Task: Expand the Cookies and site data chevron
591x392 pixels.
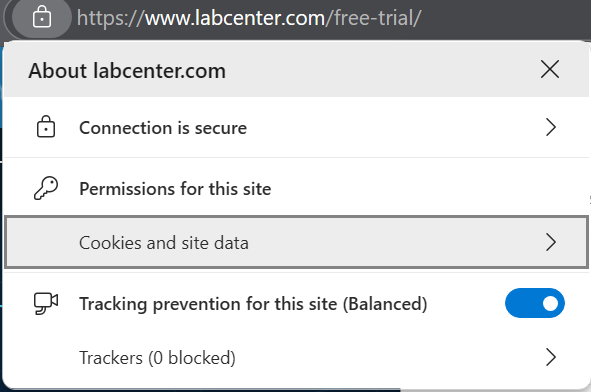Action: point(551,242)
